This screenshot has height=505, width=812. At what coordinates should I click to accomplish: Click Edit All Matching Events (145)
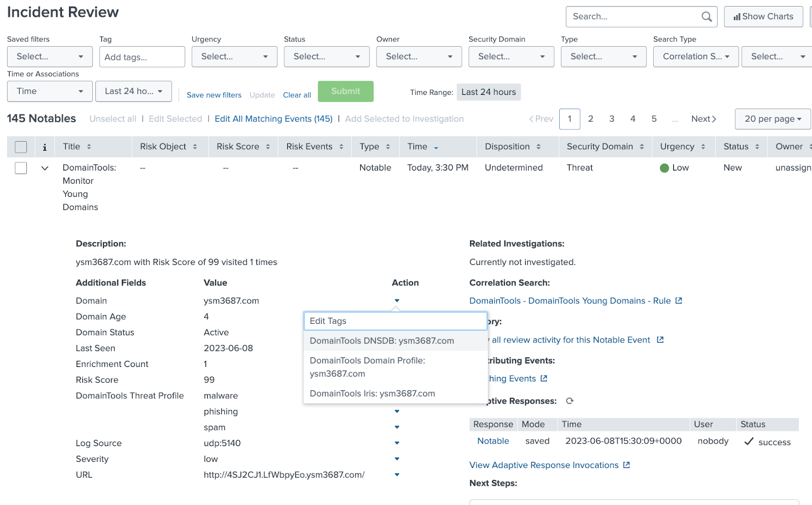[274, 119]
